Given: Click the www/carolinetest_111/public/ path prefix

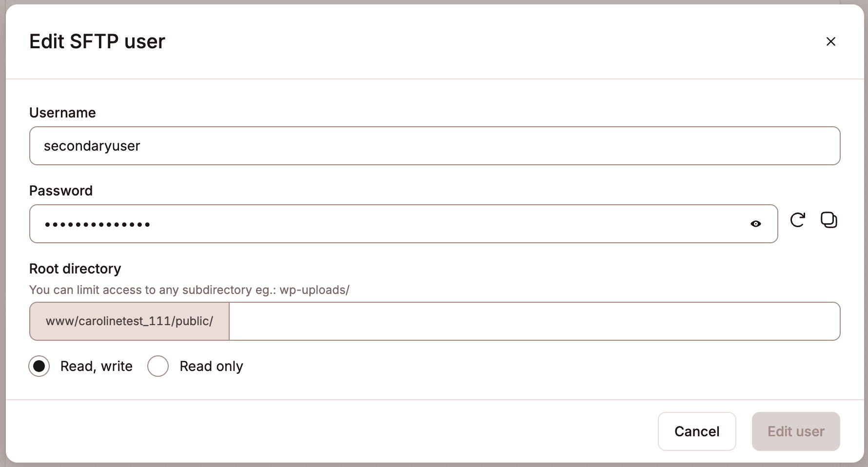Looking at the screenshot, I should click(129, 321).
